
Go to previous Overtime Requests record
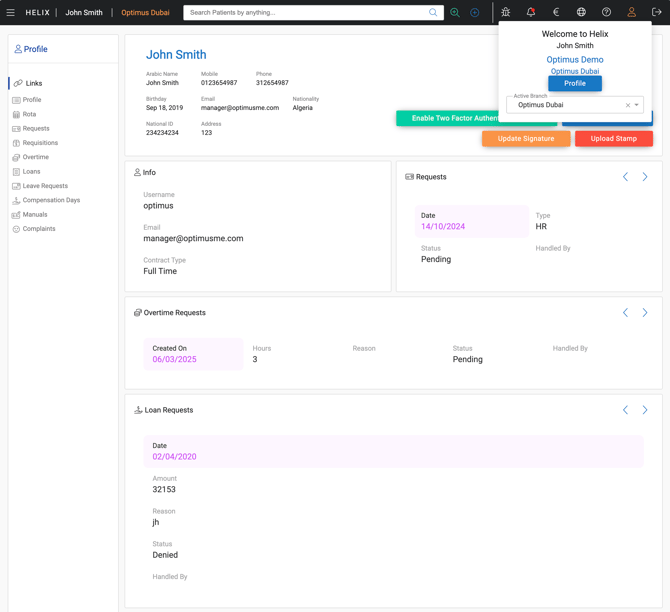626,313
